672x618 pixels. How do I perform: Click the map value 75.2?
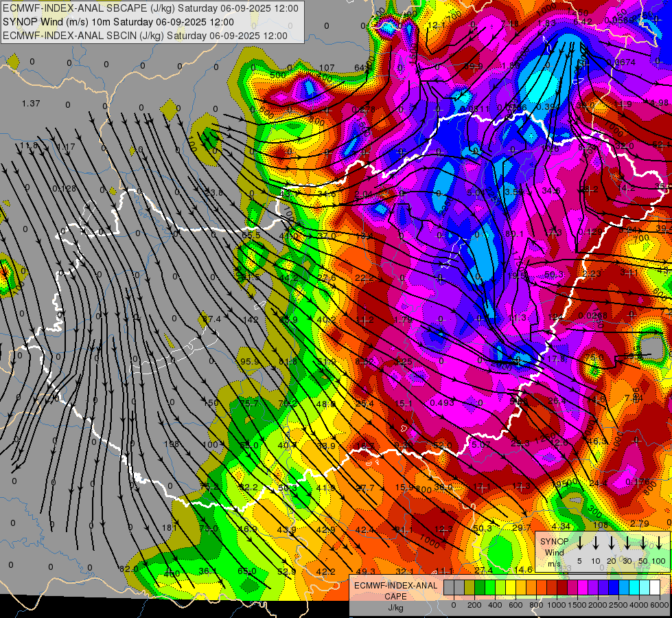tap(210, 487)
